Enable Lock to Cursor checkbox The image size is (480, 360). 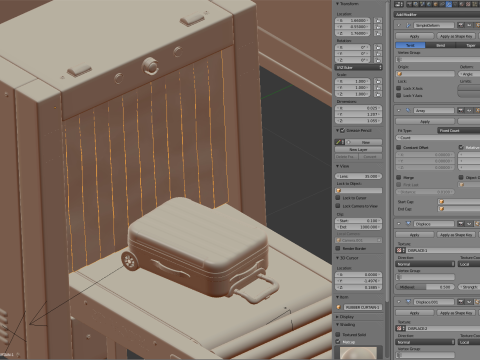point(338,198)
